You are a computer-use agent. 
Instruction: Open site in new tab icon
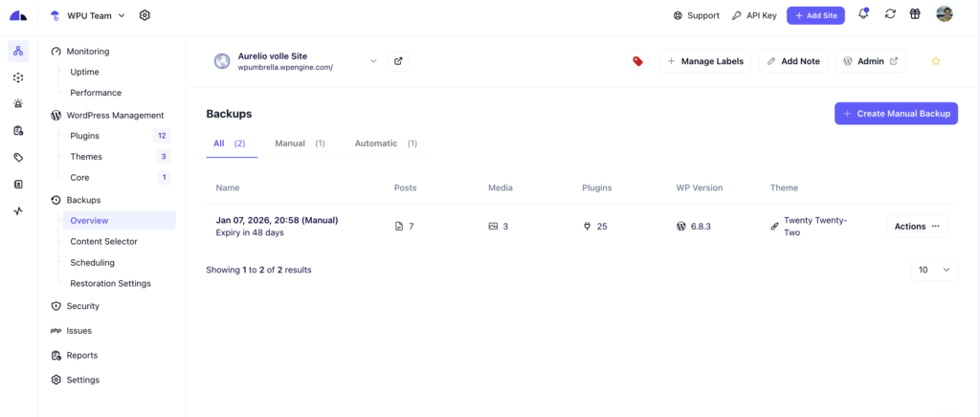398,61
